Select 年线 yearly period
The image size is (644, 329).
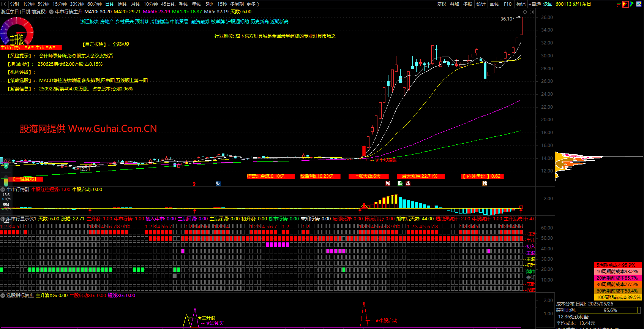coord(196,4)
